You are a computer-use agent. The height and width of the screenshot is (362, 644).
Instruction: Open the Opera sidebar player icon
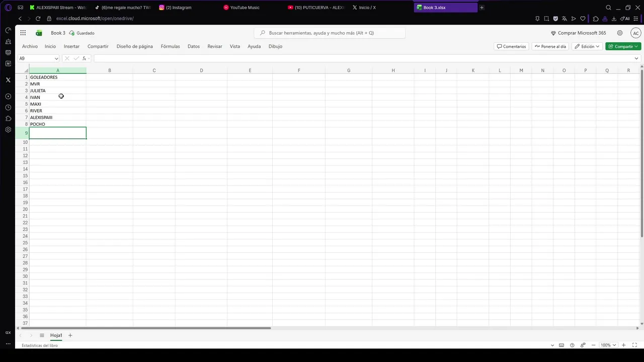click(x=8, y=96)
